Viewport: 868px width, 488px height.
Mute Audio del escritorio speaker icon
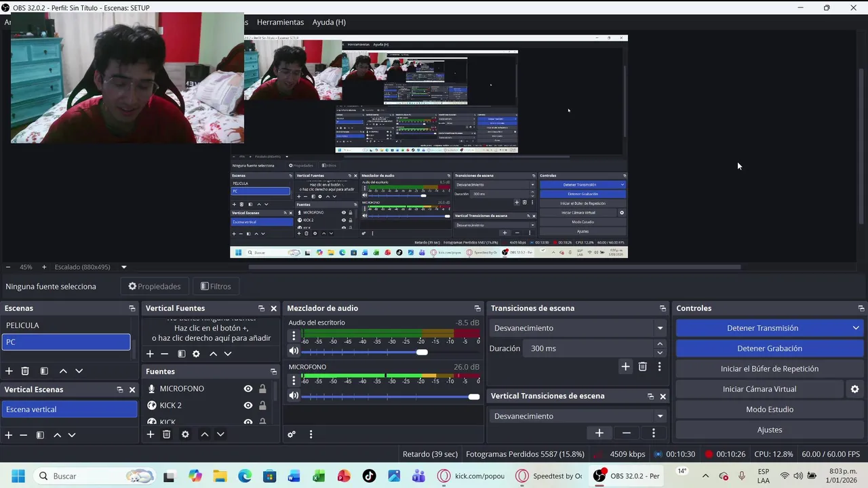point(294,351)
